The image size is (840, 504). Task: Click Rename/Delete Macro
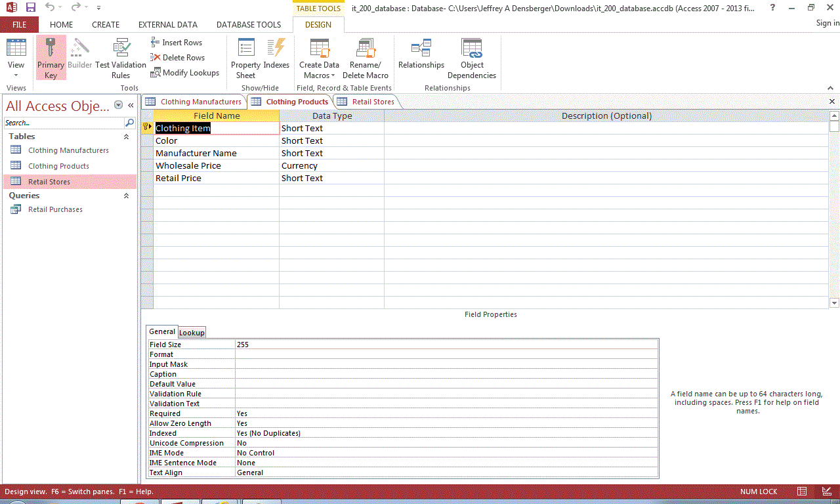(366, 58)
